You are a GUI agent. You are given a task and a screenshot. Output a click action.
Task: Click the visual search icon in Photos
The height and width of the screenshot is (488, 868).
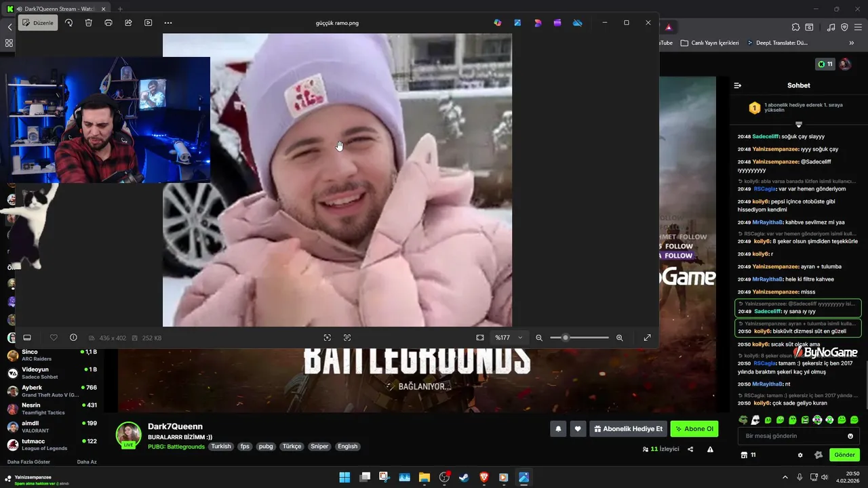(x=327, y=338)
